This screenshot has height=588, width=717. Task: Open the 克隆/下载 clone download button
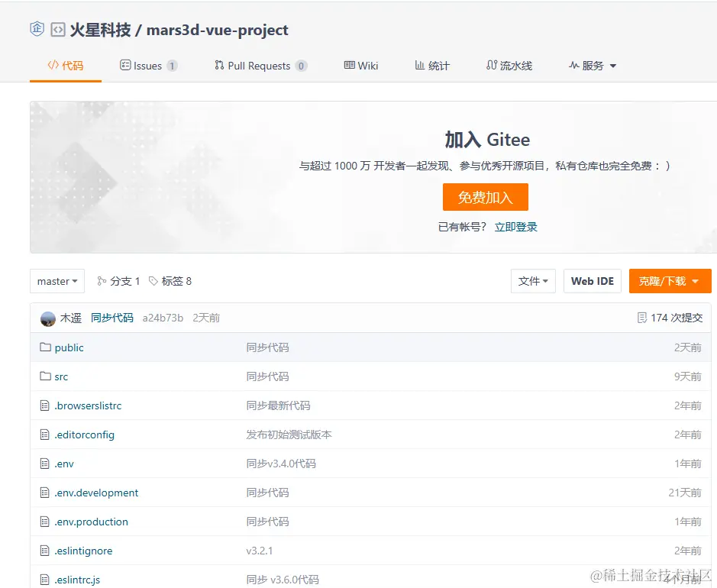670,281
